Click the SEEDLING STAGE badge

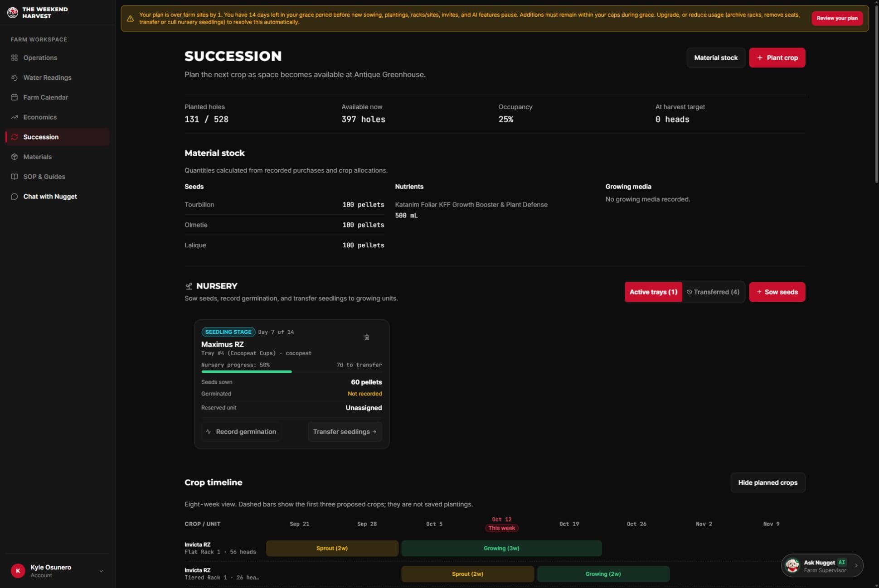[228, 332]
